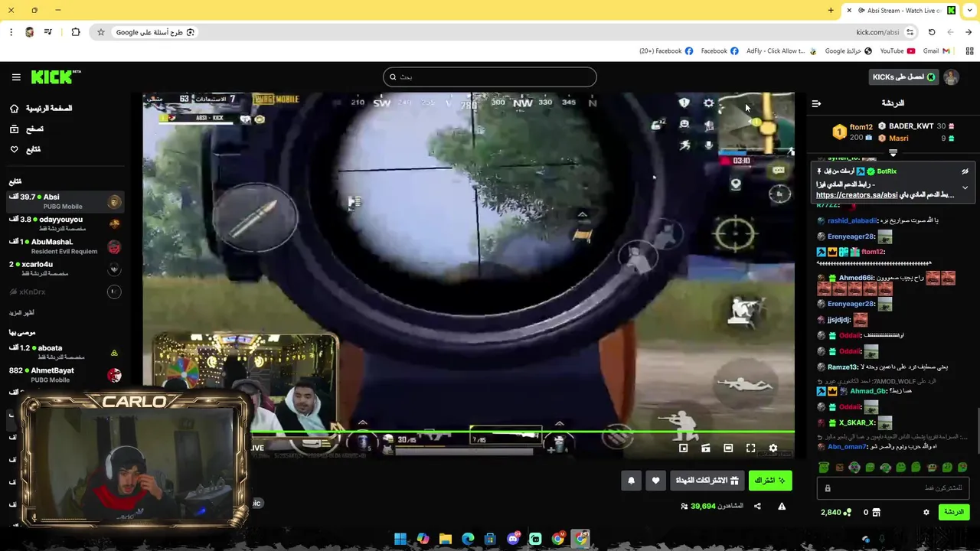
Task: Open BADER_KWT in the leaderboard
Action: (x=911, y=126)
